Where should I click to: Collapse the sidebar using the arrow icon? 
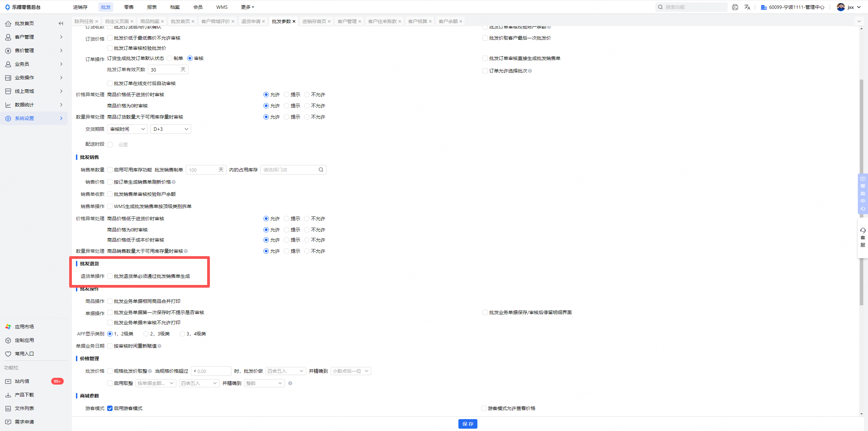click(x=61, y=23)
